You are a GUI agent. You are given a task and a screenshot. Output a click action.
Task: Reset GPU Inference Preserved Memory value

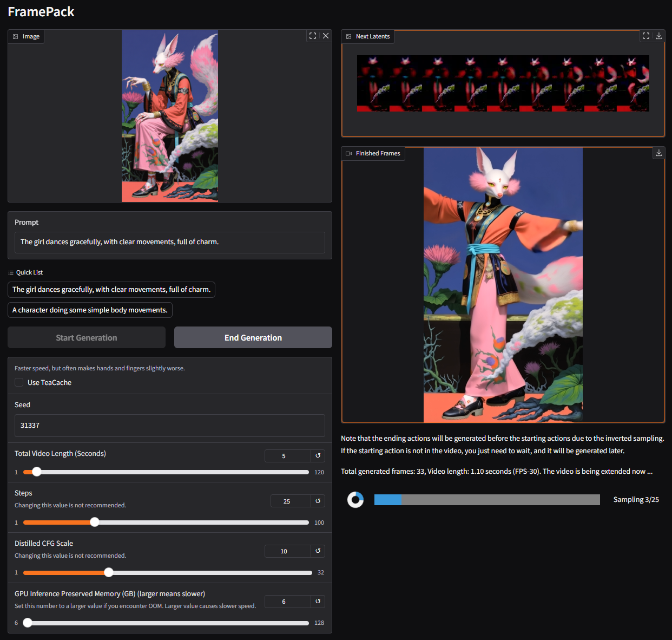318,601
